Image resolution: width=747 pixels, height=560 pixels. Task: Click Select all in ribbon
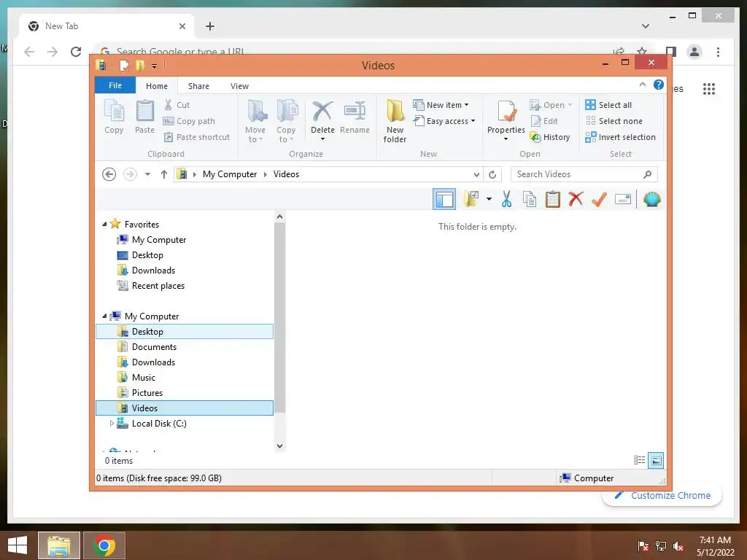pyautogui.click(x=609, y=105)
